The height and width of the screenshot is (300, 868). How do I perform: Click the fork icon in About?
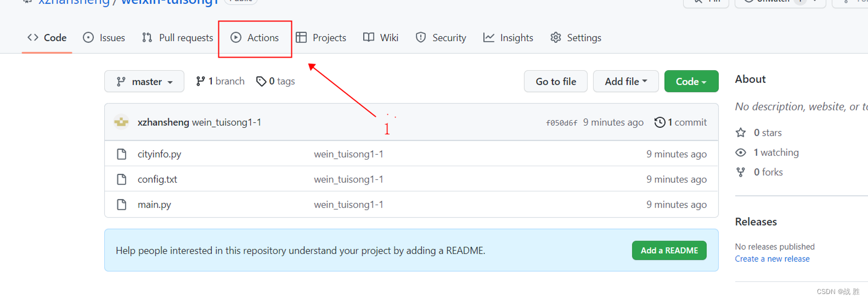[741, 172]
